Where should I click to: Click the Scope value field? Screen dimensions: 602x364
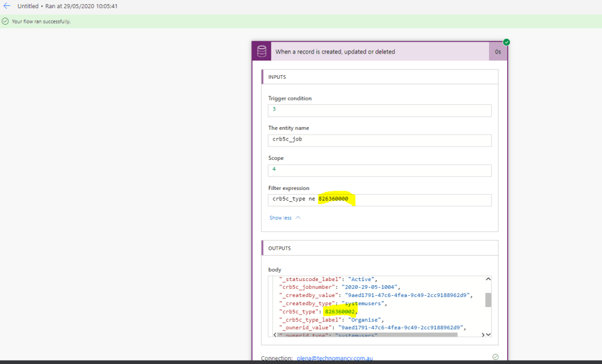tap(380, 170)
